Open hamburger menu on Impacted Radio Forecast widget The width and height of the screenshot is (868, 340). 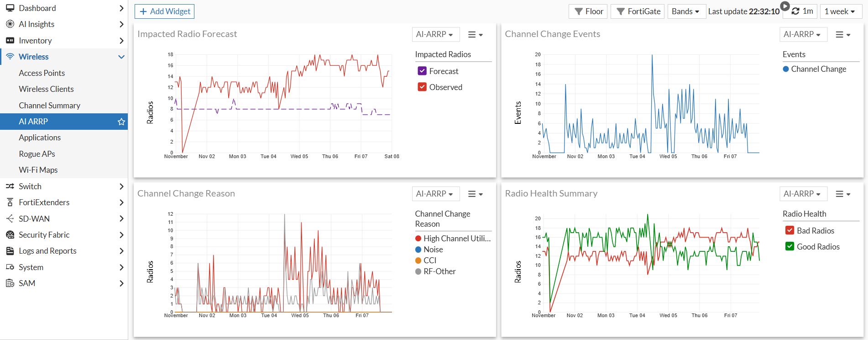475,34
